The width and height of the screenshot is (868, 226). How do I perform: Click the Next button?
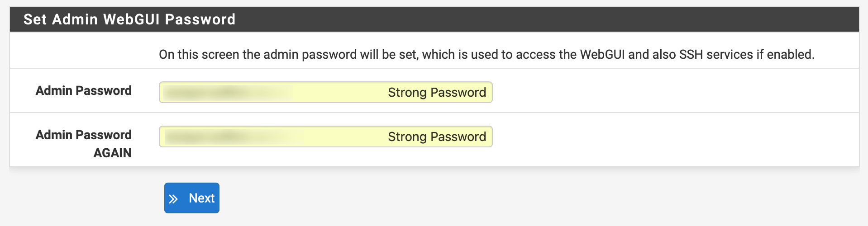[192, 198]
